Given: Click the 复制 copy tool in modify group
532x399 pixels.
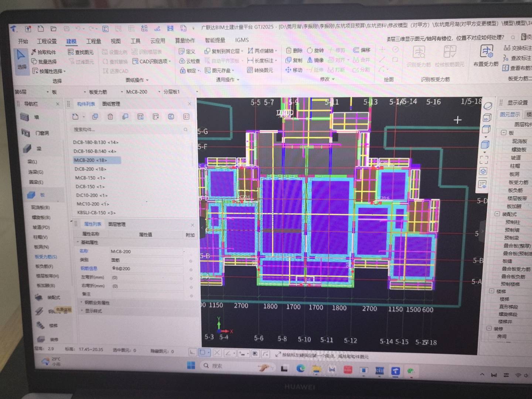Looking at the screenshot, I should pyautogui.click(x=294, y=60).
